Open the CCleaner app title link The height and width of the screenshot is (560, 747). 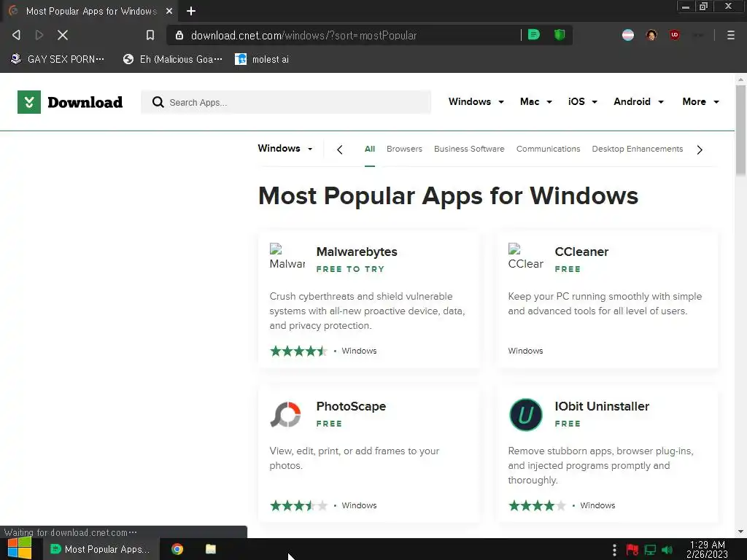pos(581,252)
